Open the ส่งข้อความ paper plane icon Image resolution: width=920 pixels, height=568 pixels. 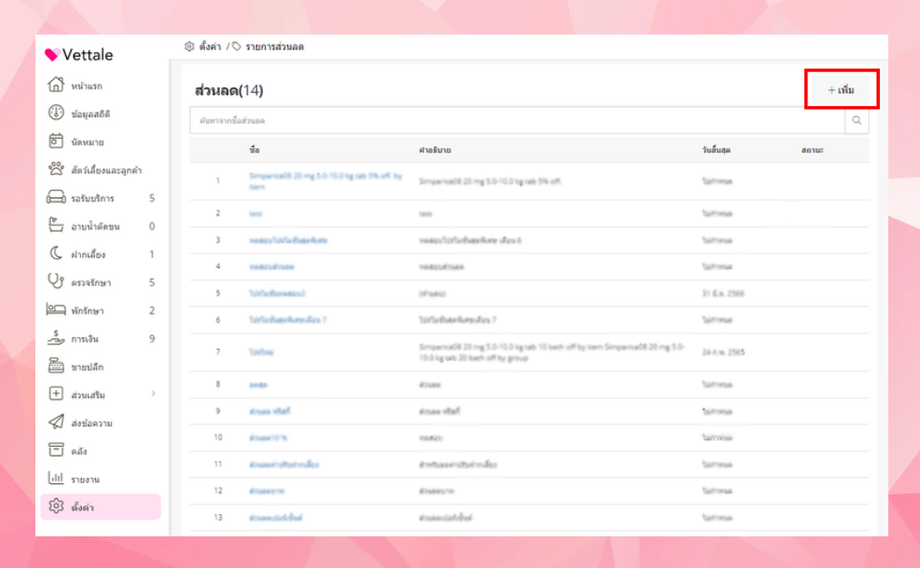pos(56,423)
